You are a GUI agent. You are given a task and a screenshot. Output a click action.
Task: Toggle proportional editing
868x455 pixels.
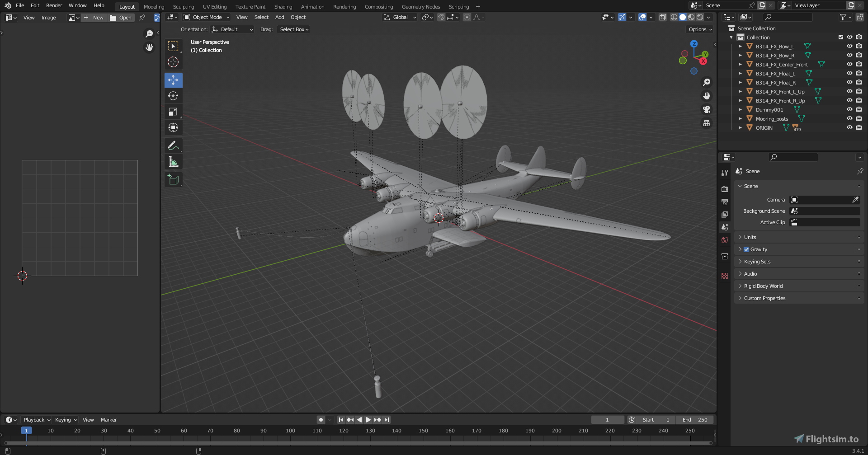pos(467,17)
